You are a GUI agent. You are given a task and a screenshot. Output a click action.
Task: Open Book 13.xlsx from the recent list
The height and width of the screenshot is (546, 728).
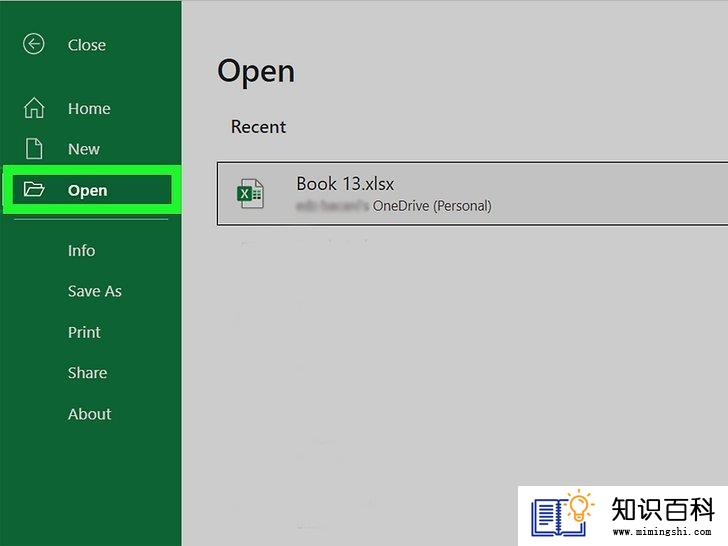(472, 194)
